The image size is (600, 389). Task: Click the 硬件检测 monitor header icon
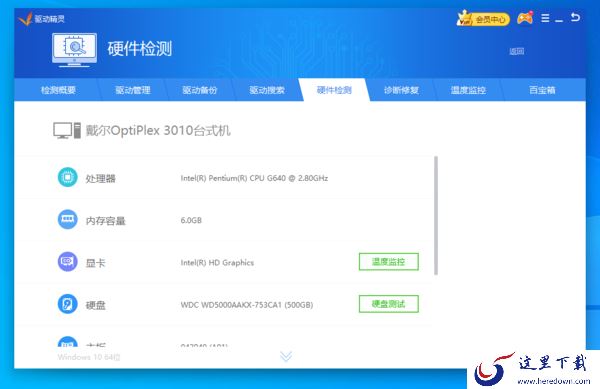[x=75, y=50]
